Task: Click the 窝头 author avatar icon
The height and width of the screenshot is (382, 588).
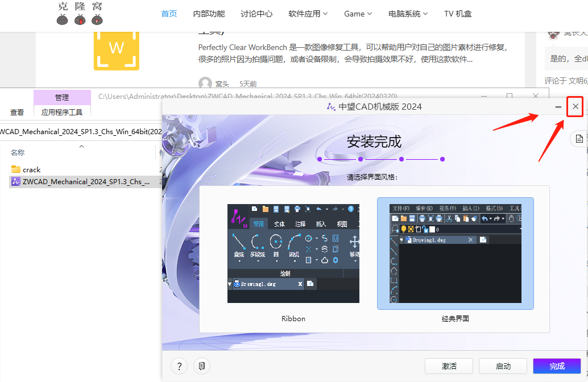Action: click(x=205, y=83)
